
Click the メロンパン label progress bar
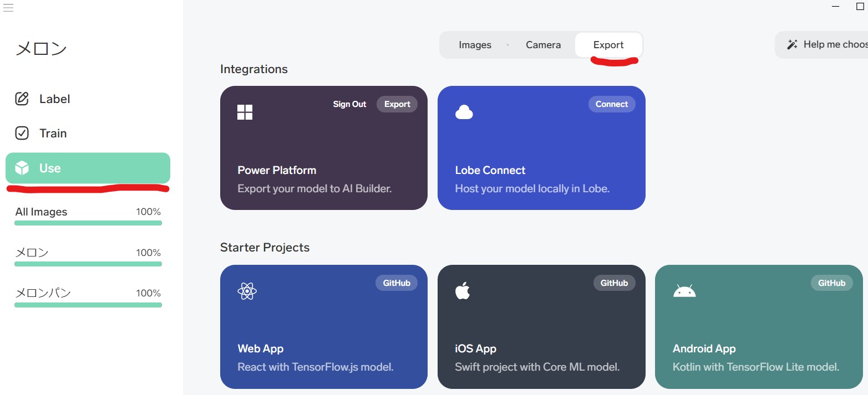88,305
